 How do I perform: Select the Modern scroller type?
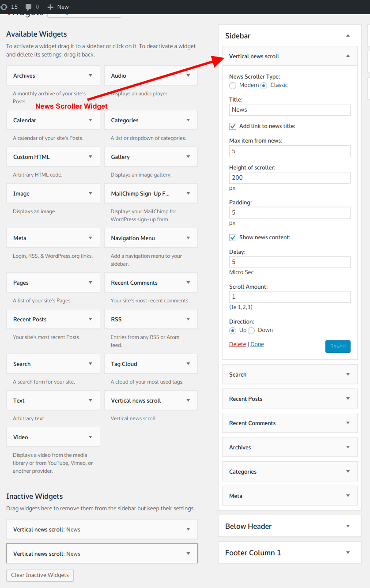click(x=233, y=85)
